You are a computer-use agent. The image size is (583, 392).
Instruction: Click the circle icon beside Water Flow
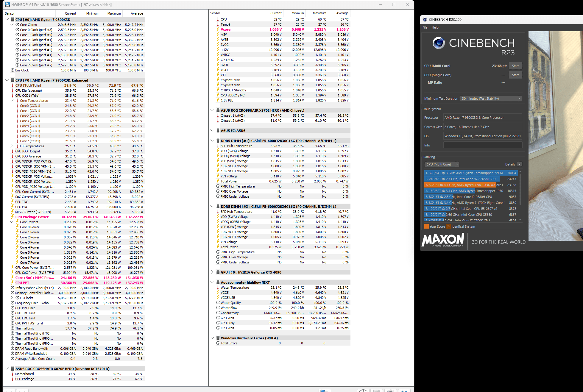pyautogui.click(x=218, y=308)
